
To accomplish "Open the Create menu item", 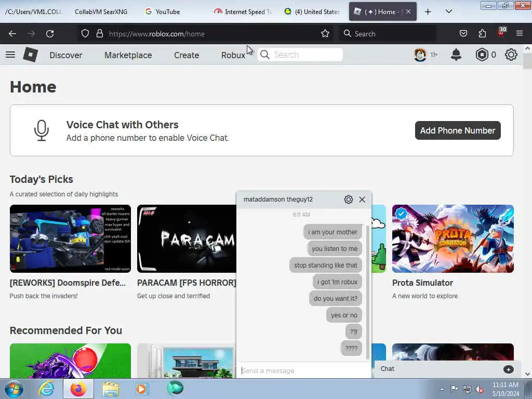I will coord(187,55).
